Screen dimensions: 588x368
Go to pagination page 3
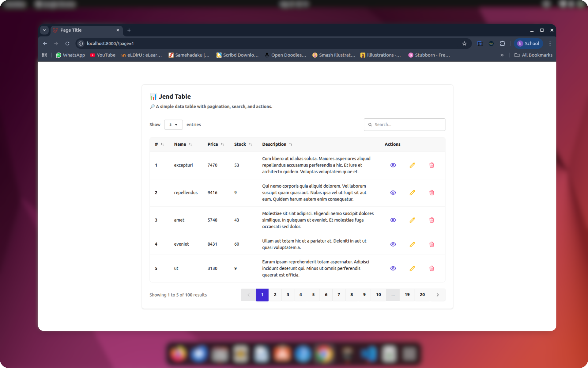[288, 295]
